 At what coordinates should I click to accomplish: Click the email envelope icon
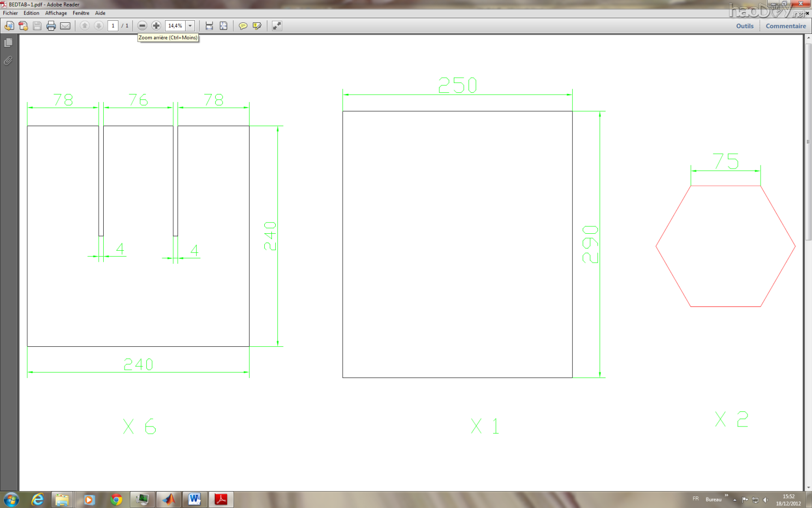tap(65, 26)
